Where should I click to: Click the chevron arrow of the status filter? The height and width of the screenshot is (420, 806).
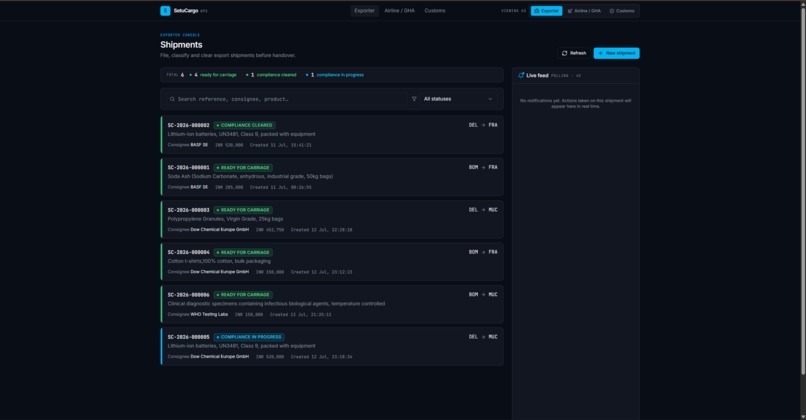pyautogui.click(x=490, y=99)
